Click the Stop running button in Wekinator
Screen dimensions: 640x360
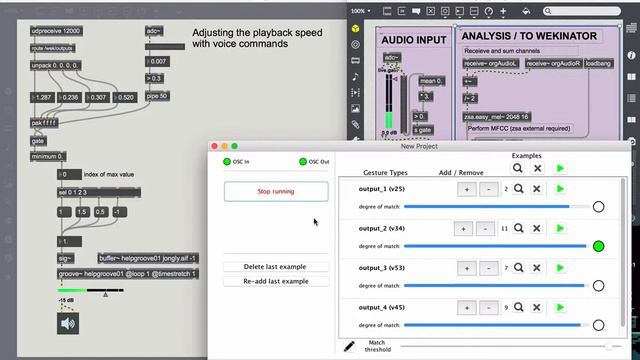pyautogui.click(x=276, y=191)
